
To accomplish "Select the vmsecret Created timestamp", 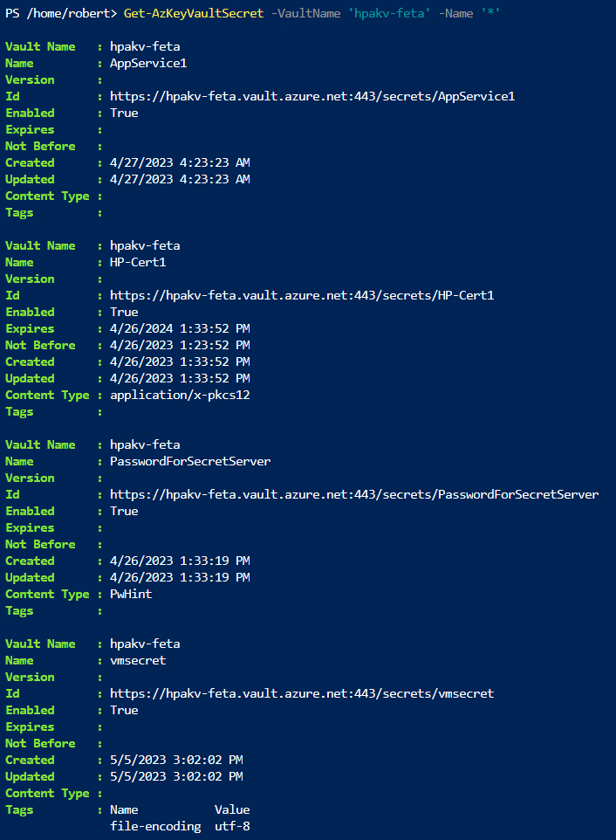I will (176, 760).
